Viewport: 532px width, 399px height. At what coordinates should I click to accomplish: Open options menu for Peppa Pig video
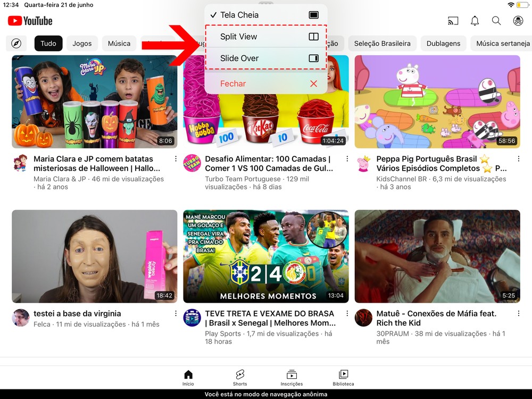[518, 159]
